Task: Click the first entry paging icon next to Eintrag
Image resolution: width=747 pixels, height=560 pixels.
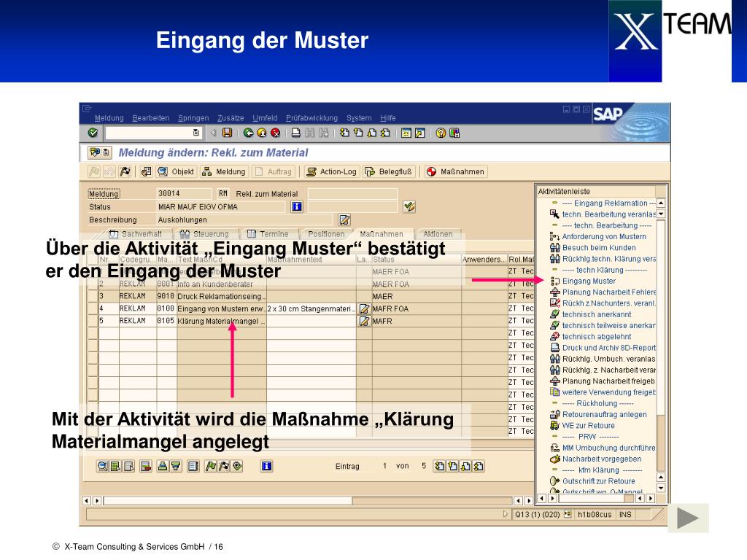Action: (439, 466)
